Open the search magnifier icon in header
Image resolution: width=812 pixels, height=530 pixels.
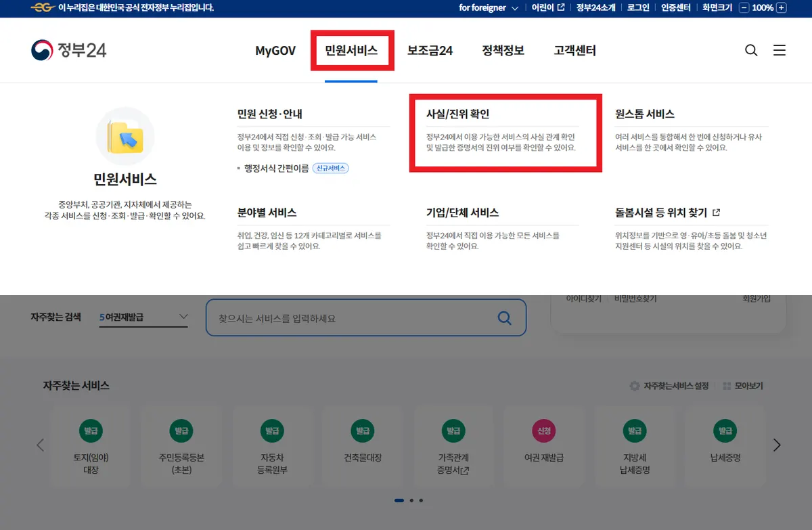[751, 50]
